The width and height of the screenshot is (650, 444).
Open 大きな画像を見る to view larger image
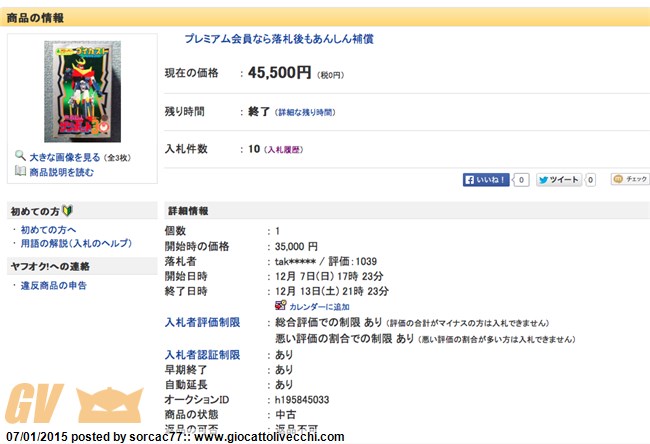tap(64, 157)
